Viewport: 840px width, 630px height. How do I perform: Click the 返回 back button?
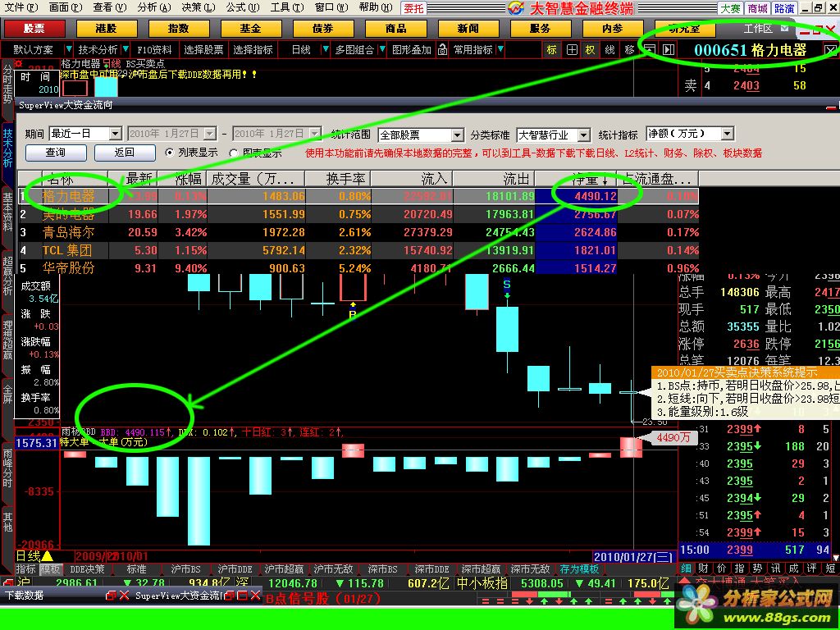tap(125, 153)
